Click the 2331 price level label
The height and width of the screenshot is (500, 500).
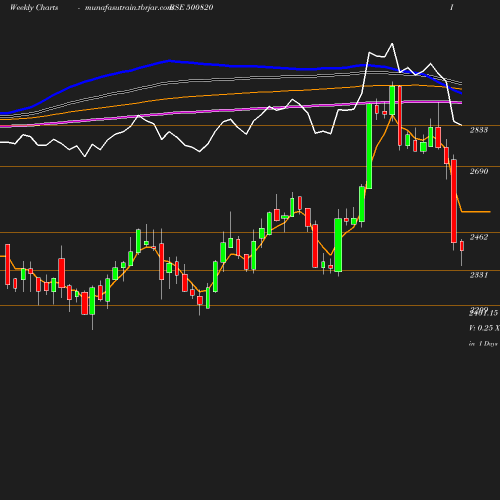tap(479, 275)
